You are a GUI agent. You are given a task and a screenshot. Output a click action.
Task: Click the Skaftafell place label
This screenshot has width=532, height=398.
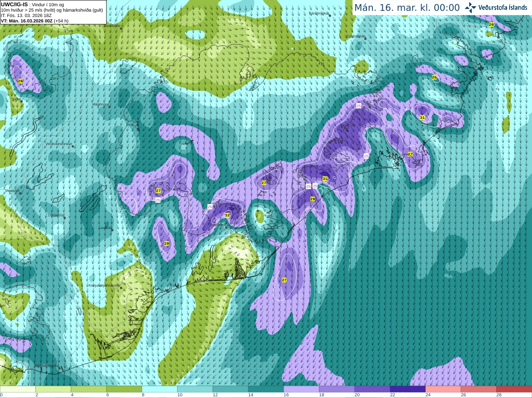click(217, 224)
